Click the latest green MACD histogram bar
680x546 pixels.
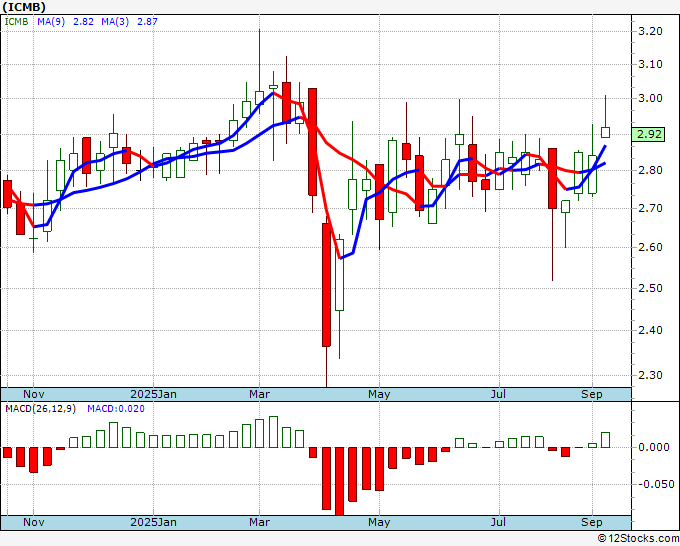pyautogui.click(x=605, y=440)
